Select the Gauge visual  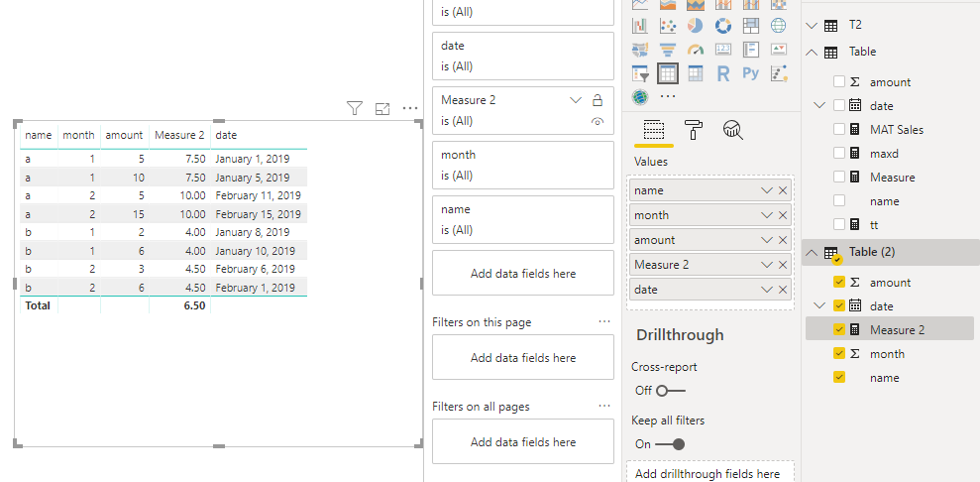695,50
